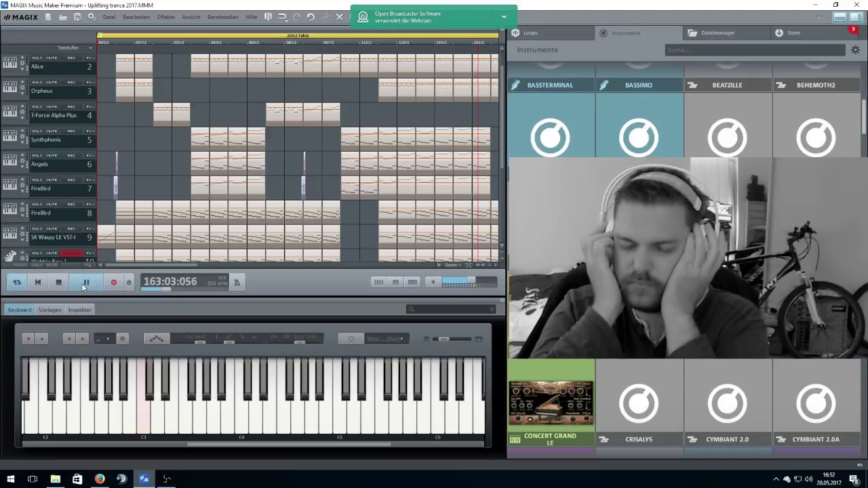Click Alice track keyboard instrument icon
This screenshot has height=488, width=868.
(x=9, y=64)
